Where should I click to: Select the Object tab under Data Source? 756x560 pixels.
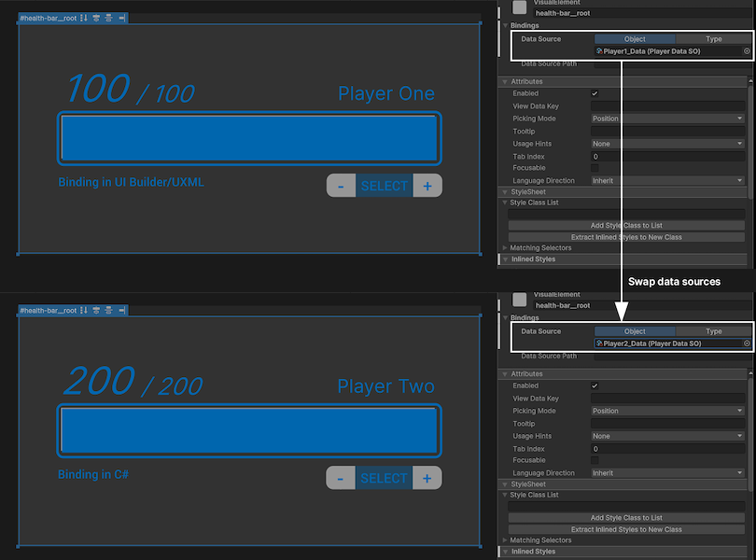[x=635, y=38]
